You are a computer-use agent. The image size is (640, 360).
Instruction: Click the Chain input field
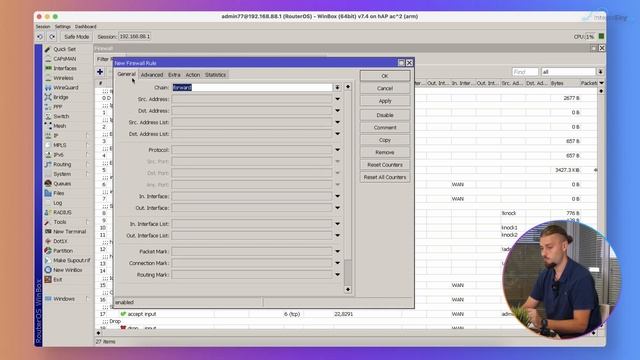(x=252, y=87)
